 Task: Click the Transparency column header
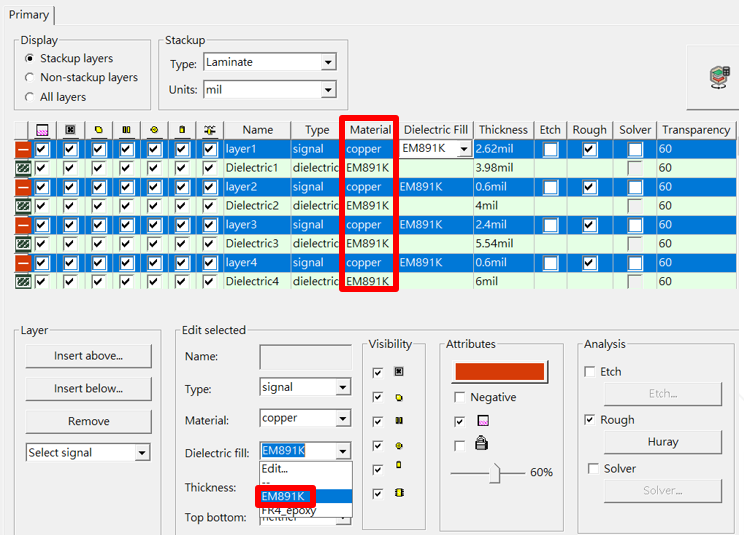696,129
